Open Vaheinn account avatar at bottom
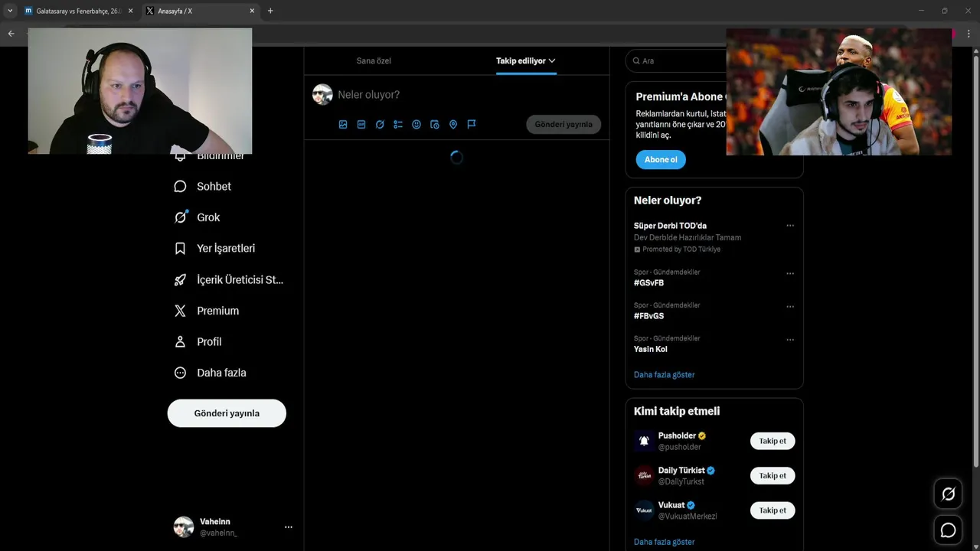This screenshot has height=551, width=980. [x=184, y=527]
